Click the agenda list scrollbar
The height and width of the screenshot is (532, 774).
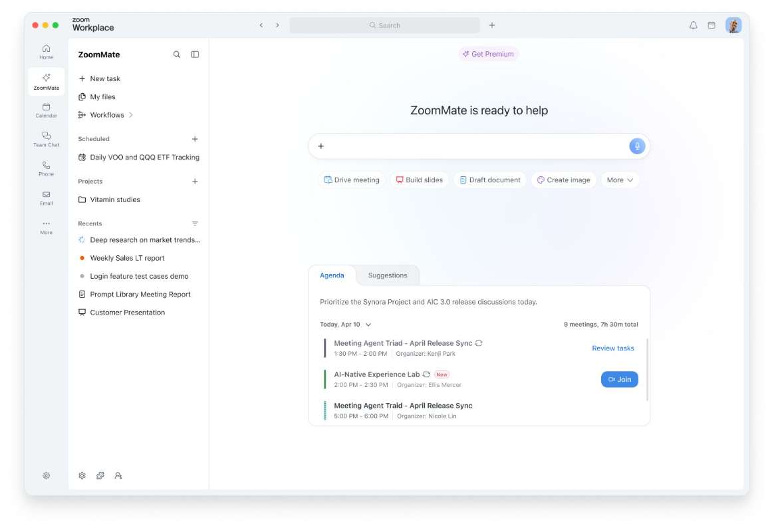pos(646,370)
